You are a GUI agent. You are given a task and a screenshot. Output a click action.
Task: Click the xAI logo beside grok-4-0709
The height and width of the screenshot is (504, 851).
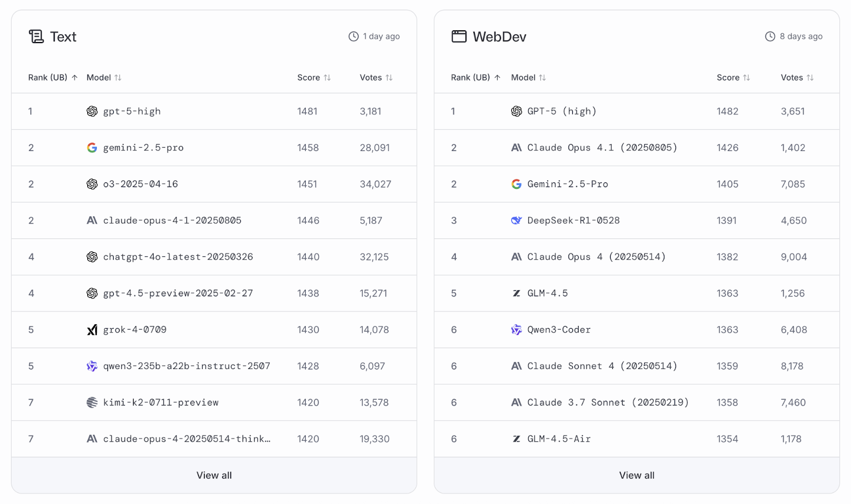coord(91,330)
